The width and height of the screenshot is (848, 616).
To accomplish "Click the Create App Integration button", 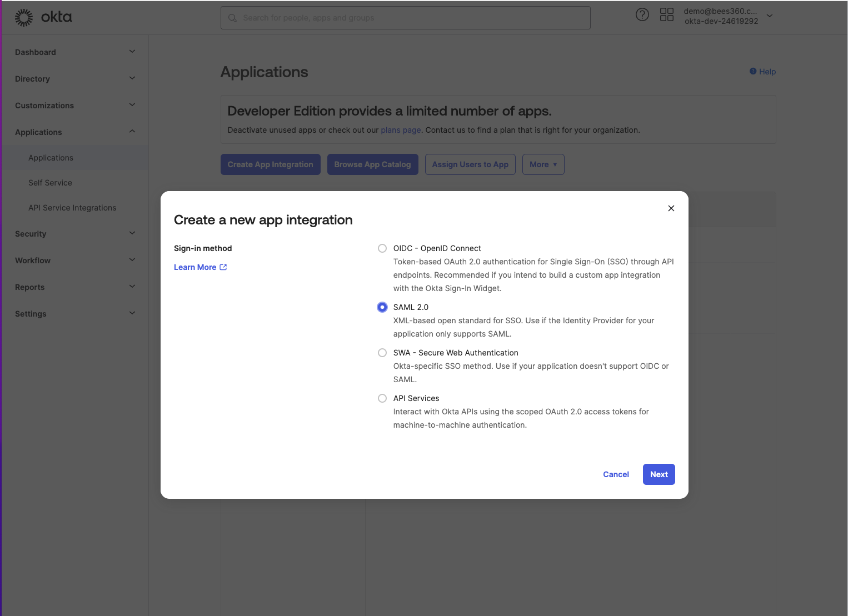I will click(271, 164).
